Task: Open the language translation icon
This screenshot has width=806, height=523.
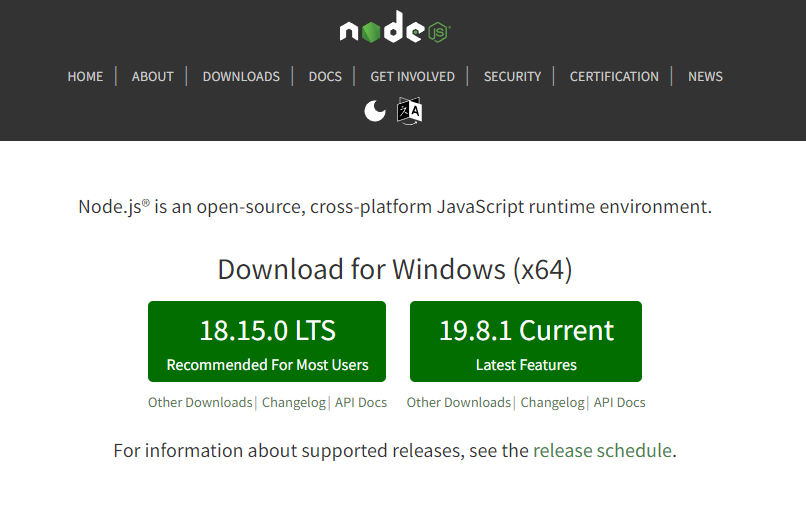Action: pyautogui.click(x=410, y=111)
